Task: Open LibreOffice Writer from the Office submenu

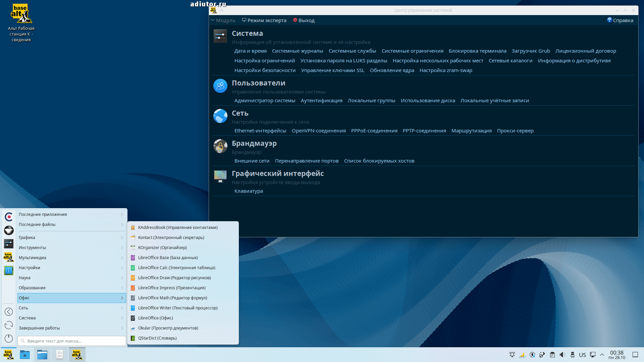Action: pyautogui.click(x=183, y=308)
